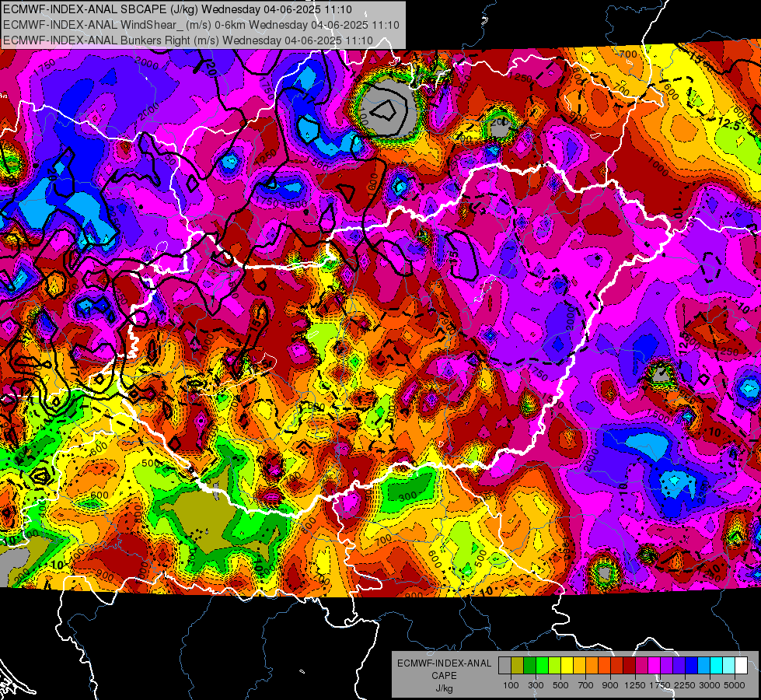
Task: Click the 1750 value in the legend scale
Action: tap(660, 685)
